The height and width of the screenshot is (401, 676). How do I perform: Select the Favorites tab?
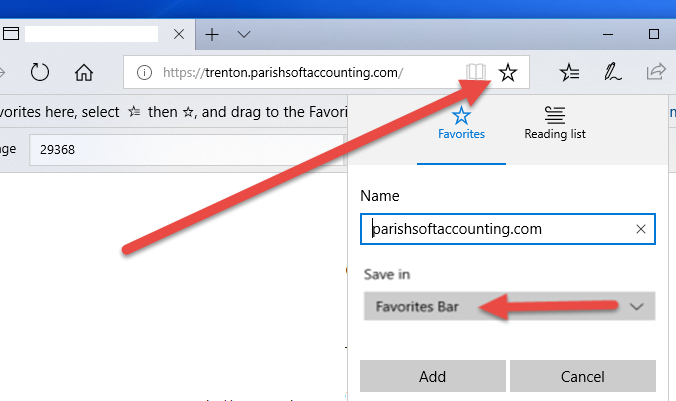coord(461,123)
